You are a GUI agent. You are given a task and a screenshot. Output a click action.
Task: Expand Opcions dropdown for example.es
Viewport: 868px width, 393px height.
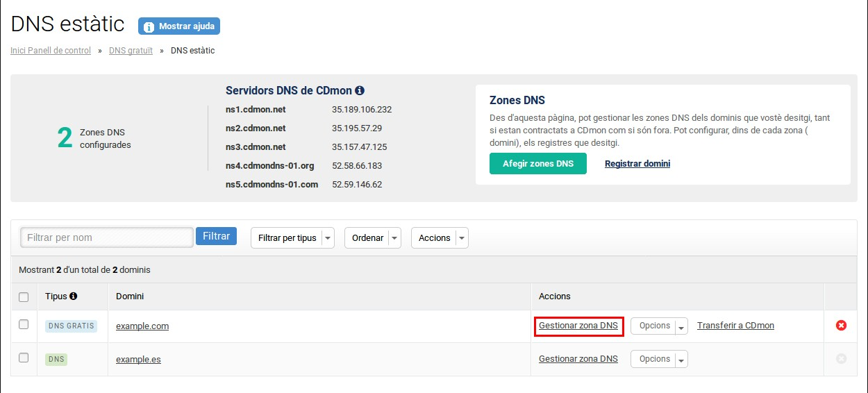659,359
